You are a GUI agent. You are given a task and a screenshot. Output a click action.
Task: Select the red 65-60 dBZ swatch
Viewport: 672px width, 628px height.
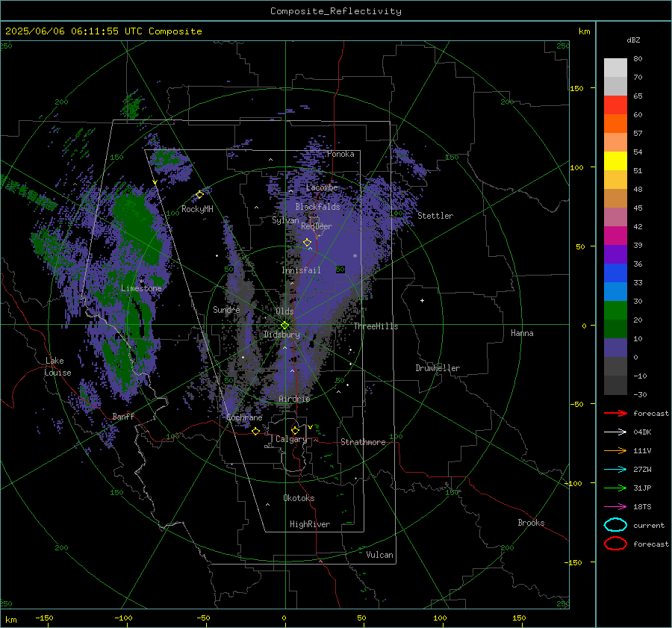click(x=615, y=105)
